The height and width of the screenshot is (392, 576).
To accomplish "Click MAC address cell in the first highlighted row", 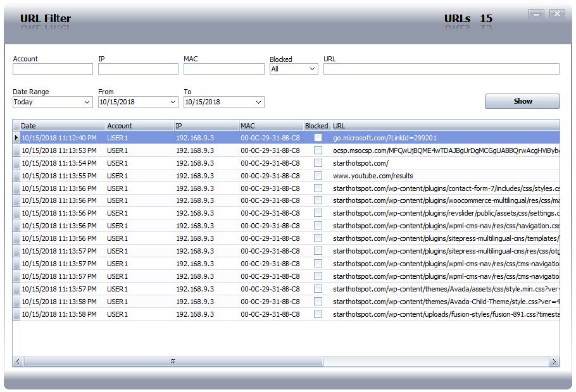I will click(272, 138).
